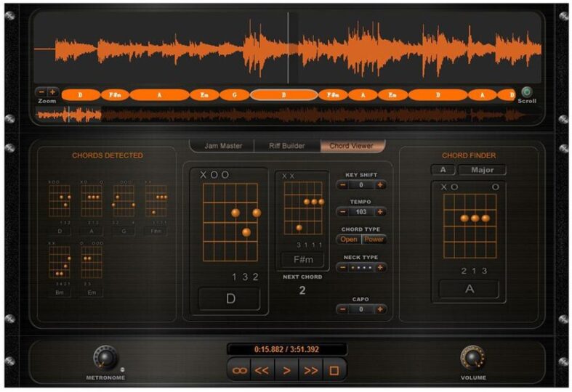The image size is (572, 392).
Task: Click the Metronome volume knob
Action: (x=105, y=358)
